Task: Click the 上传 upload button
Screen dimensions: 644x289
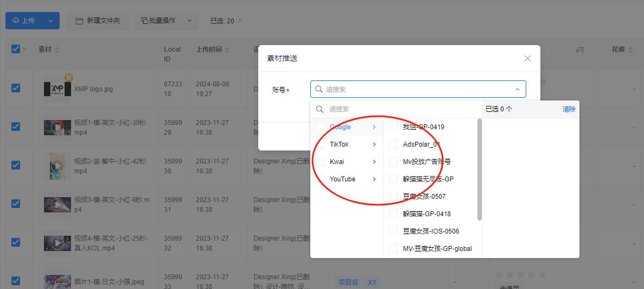Action: (24, 21)
